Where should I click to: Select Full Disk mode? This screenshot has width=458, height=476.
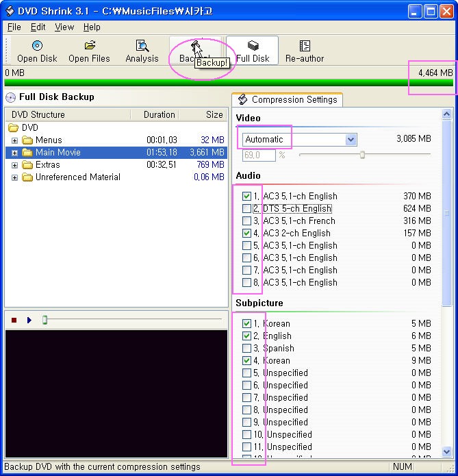click(253, 51)
